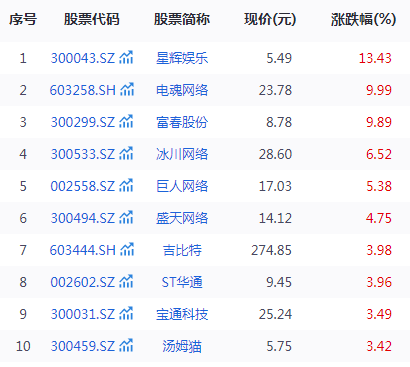The image size is (410, 367).
Task: Select the ST华通 stock link
Action: [182, 282]
